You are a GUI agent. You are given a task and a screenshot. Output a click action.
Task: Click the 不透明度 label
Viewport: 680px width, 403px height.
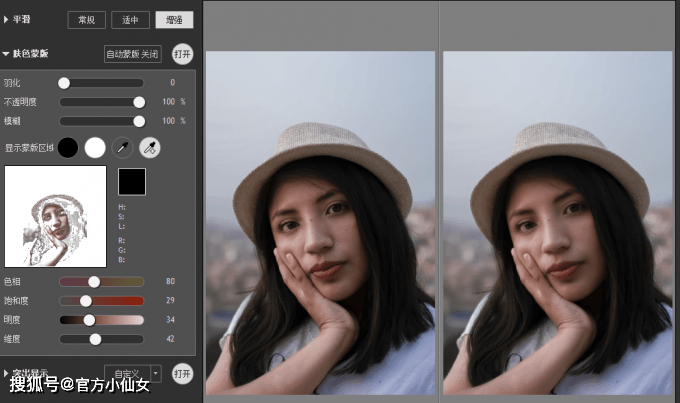[20, 102]
